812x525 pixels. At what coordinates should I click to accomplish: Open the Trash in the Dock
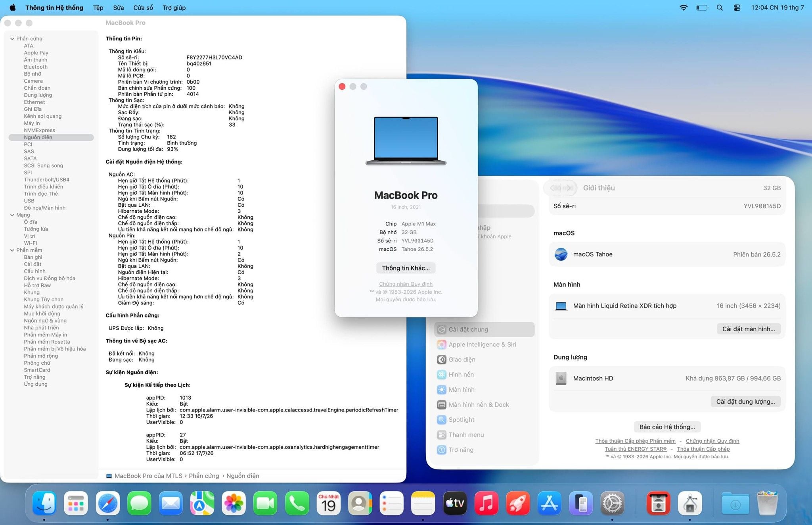[x=767, y=503]
